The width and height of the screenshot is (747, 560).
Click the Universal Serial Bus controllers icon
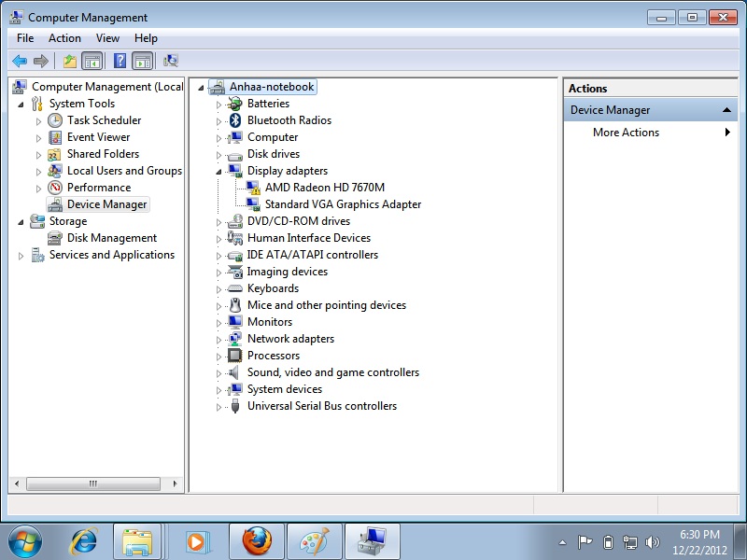(235, 406)
